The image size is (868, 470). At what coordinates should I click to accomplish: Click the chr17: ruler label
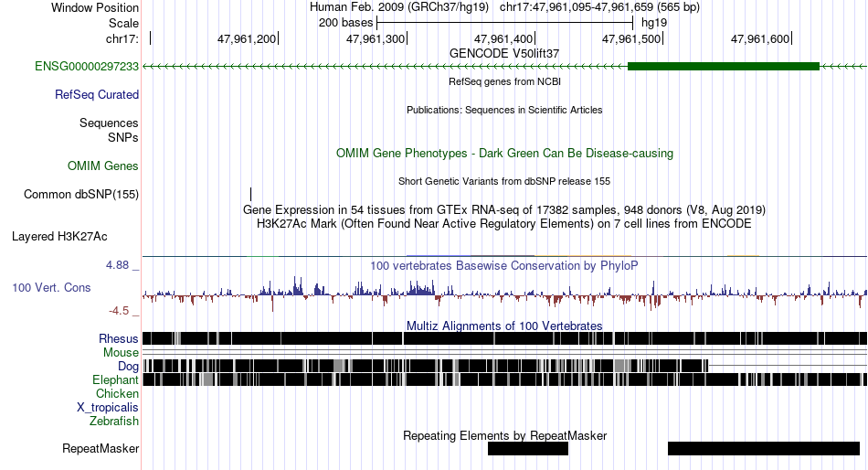[x=122, y=39]
